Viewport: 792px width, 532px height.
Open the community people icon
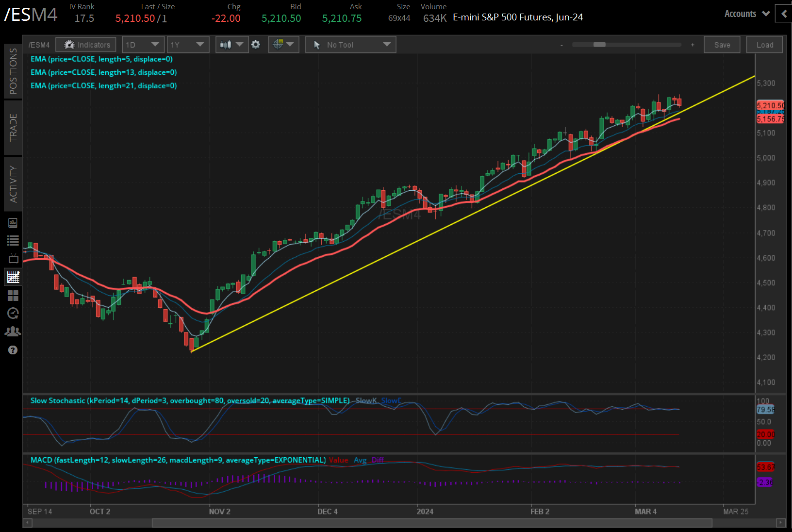(13, 332)
